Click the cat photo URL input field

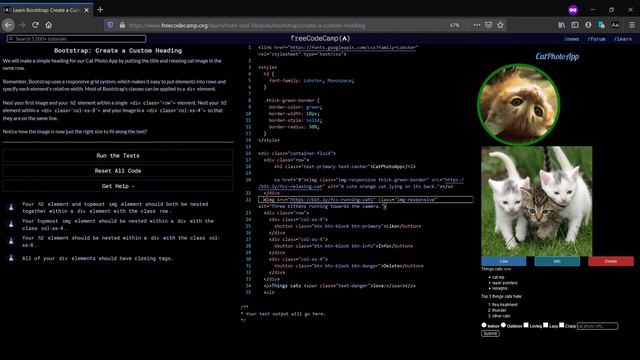coord(598,326)
